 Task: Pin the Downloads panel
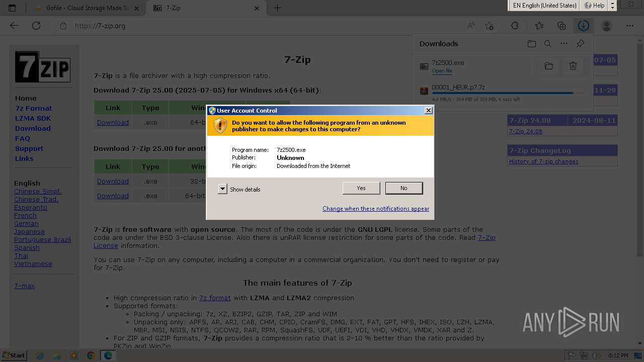580,44
